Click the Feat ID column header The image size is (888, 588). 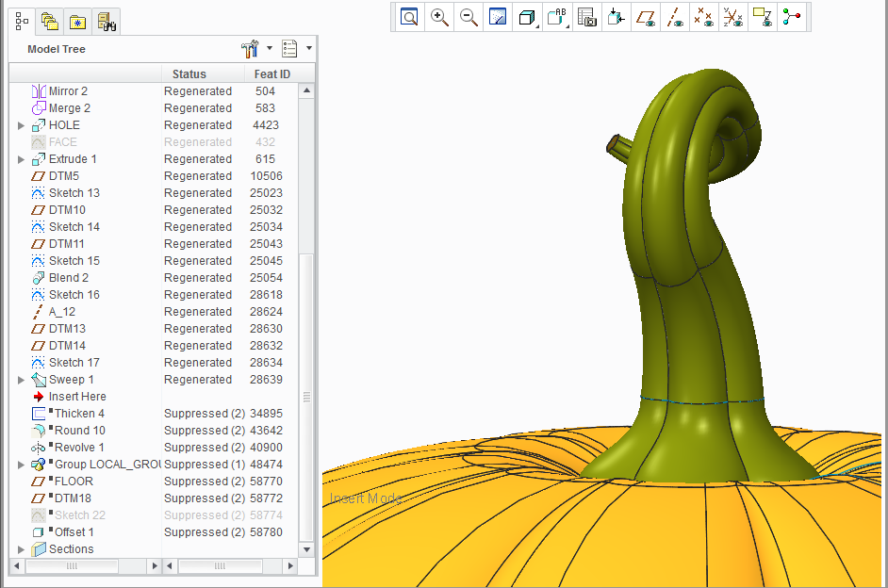click(x=272, y=74)
